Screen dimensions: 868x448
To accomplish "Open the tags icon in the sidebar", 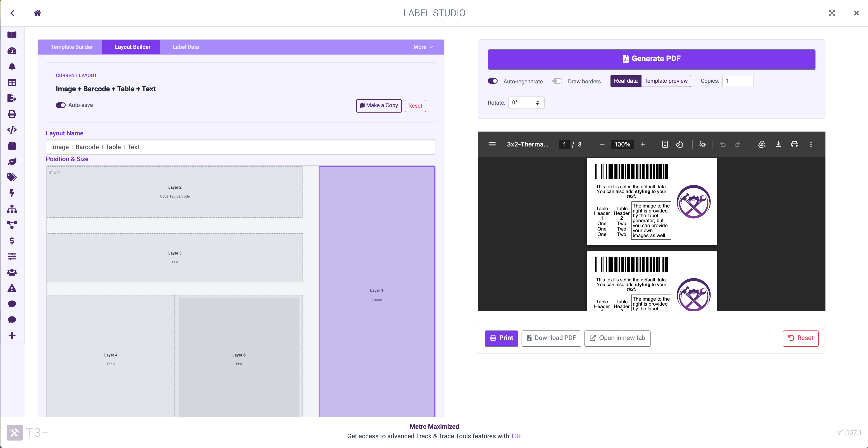I will tap(12, 177).
